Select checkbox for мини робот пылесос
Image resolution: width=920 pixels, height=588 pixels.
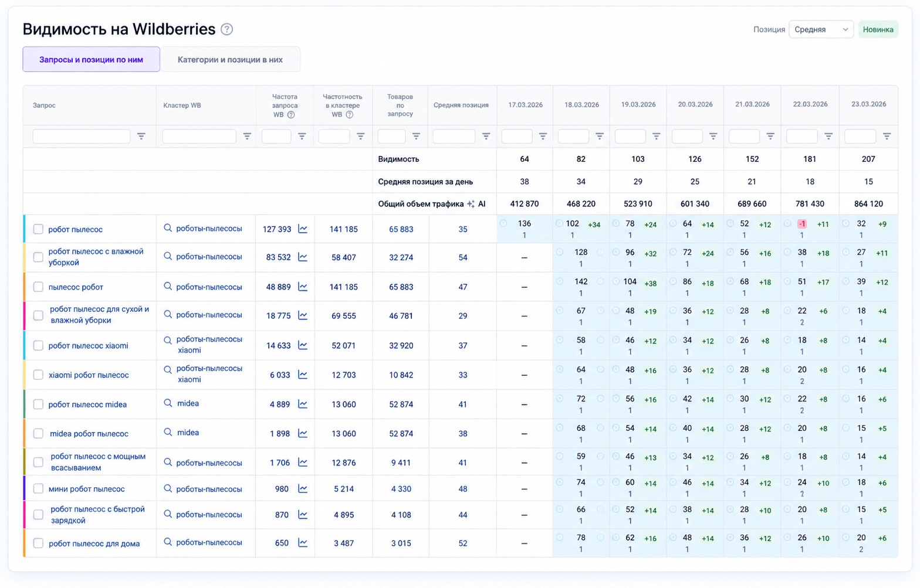38,488
